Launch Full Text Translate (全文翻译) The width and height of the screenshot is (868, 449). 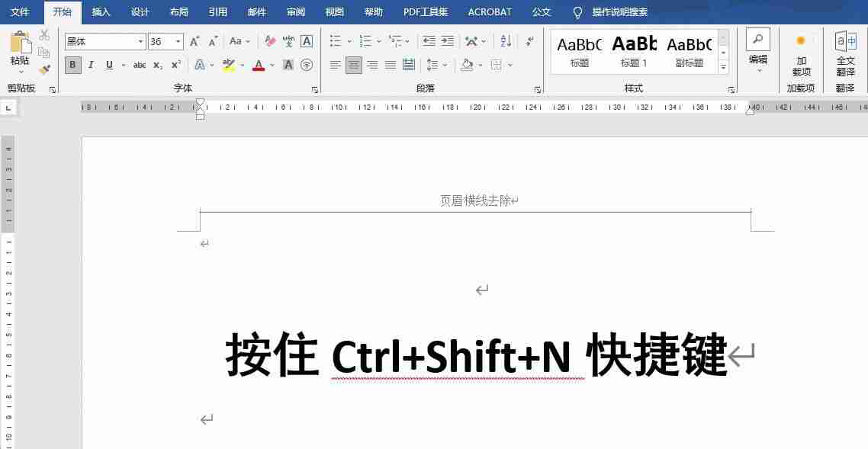click(845, 53)
